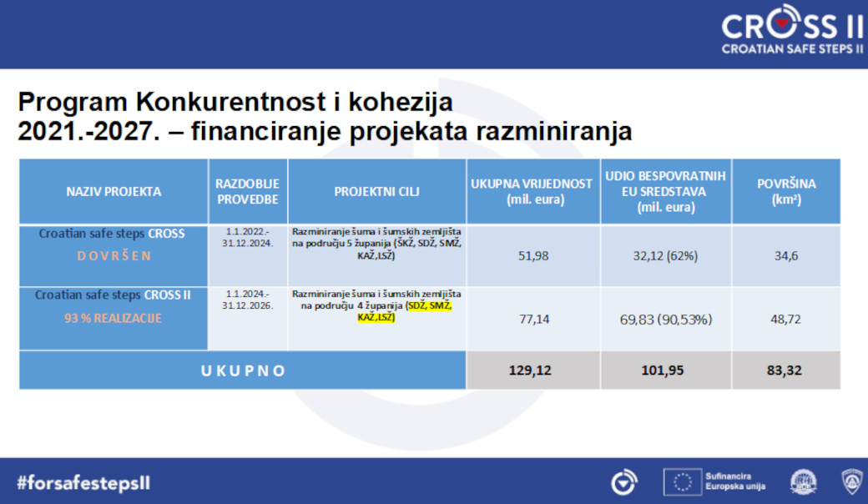The width and height of the screenshot is (868, 504).
Task: Click the UKUPNO total row label
Action: coord(243,370)
